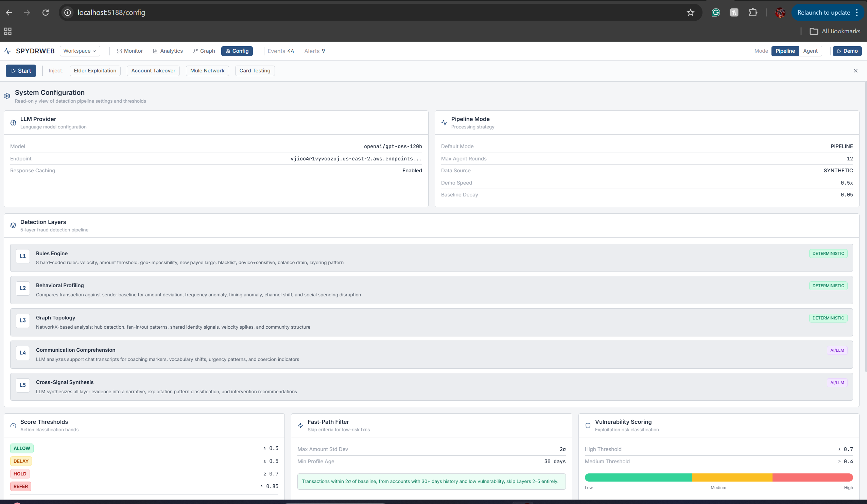The image size is (867, 504).
Task: Open the browser extensions puzzle icon
Action: point(753,13)
